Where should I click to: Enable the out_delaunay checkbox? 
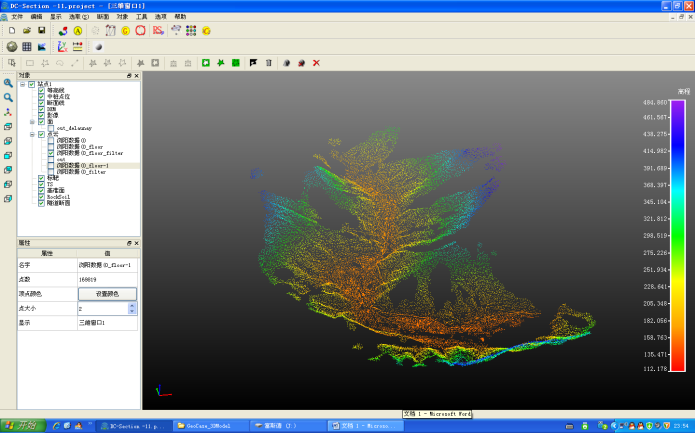[50, 128]
